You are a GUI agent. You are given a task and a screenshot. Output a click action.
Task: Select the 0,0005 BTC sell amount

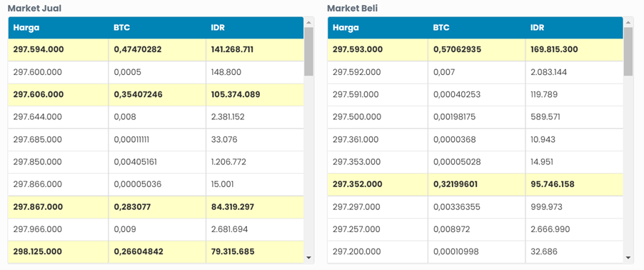click(x=127, y=72)
